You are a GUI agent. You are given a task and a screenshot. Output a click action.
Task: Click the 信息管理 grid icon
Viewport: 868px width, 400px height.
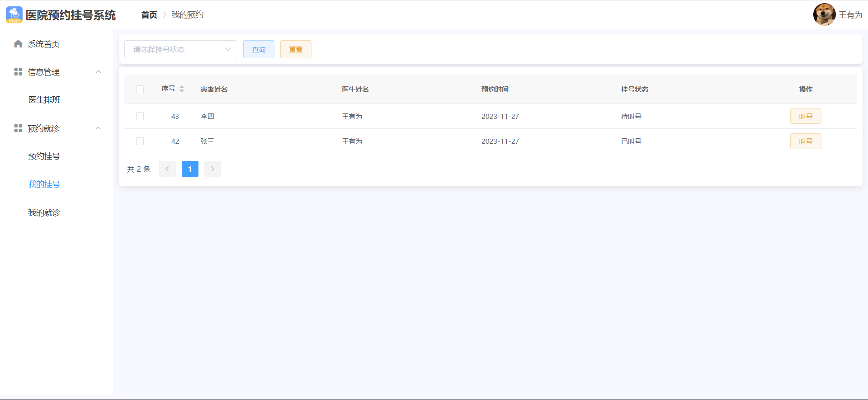[18, 72]
